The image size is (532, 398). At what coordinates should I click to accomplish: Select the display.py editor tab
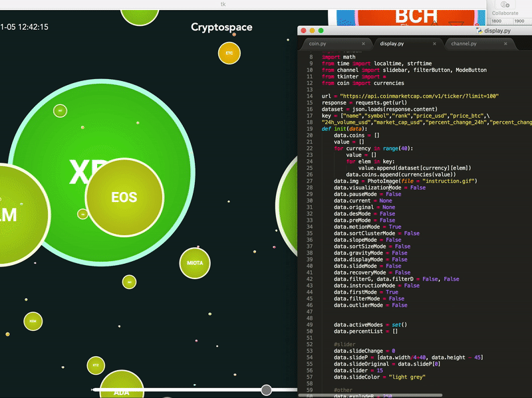tap(392, 44)
